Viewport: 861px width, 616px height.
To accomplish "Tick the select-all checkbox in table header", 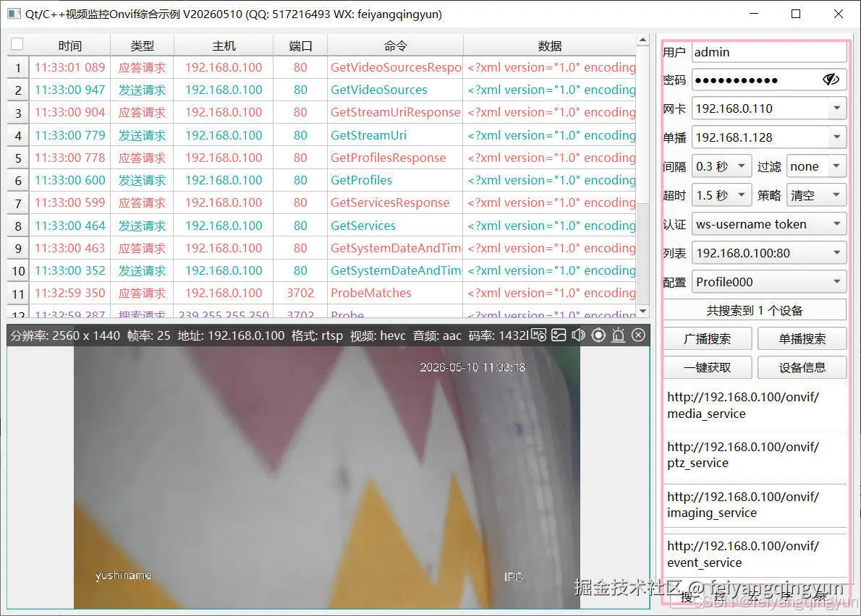I will click(17, 44).
